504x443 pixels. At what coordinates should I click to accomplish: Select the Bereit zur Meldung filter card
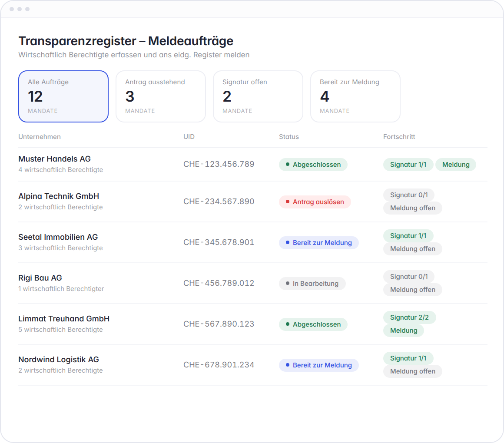[x=355, y=96]
